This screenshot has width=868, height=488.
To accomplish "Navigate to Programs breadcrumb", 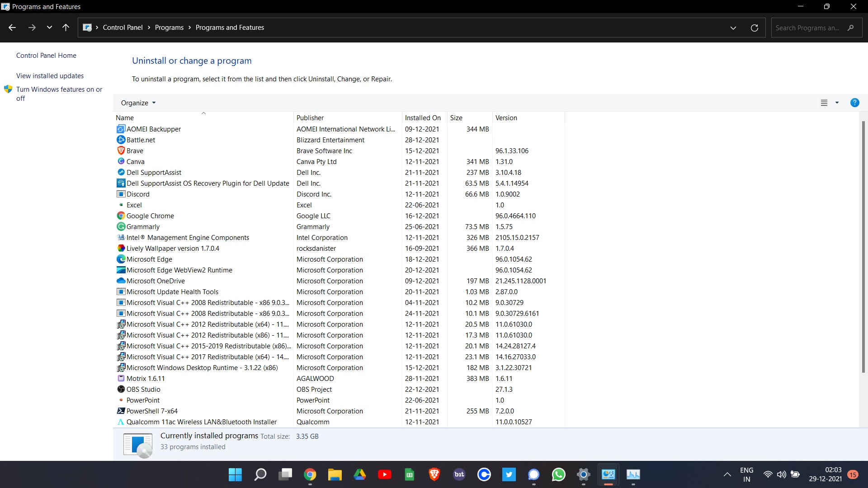I will click(x=169, y=28).
